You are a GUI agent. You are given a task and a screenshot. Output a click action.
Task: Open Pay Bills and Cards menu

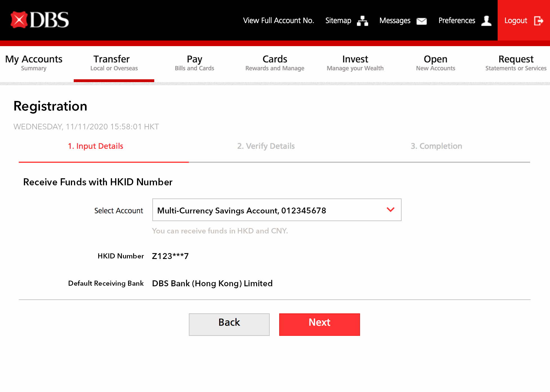[x=194, y=63]
